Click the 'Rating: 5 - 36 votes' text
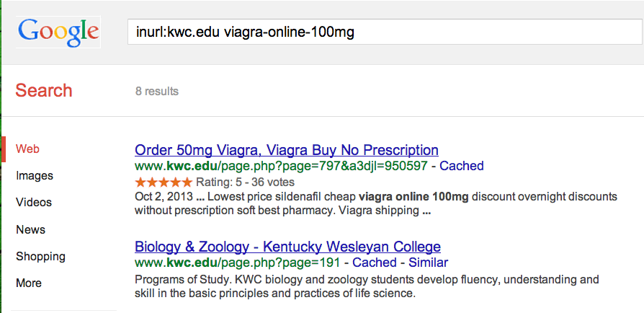Image resolution: width=644 pixels, height=313 pixels. [x=246, y=182]
